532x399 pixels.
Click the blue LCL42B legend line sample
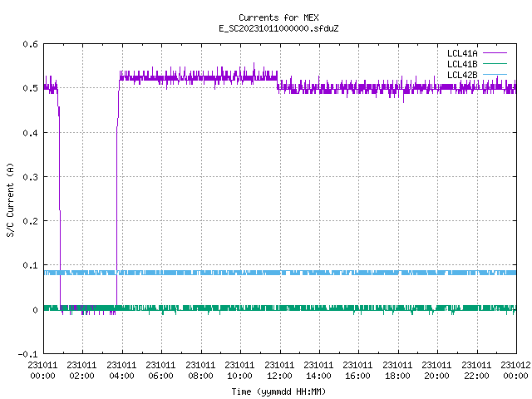click(x=495, y=75)
